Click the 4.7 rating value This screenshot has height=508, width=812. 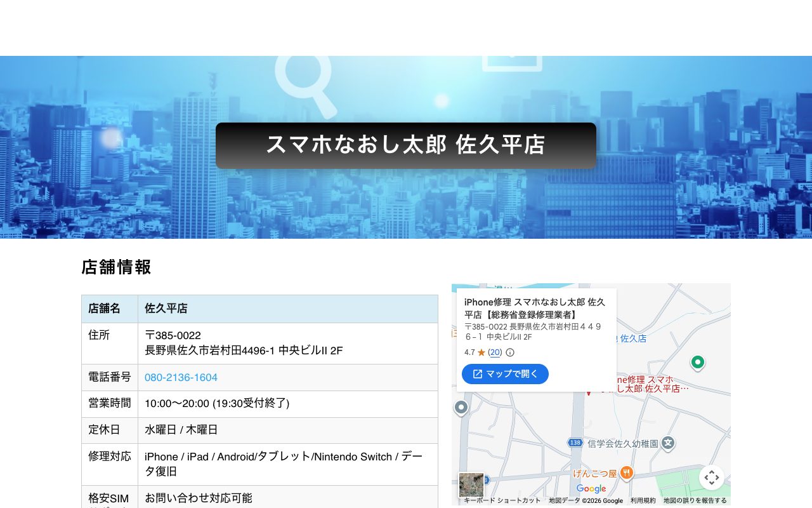(469, 352)
